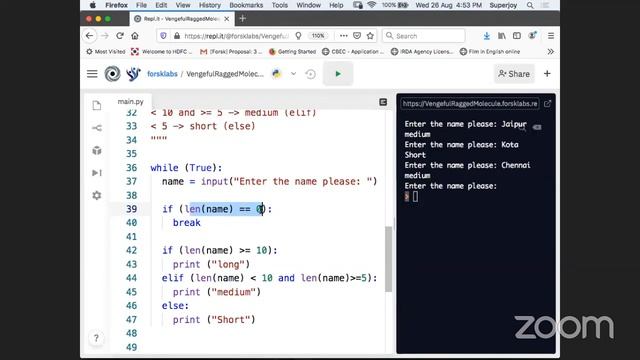The image size is (640, 360).
Task: Open the help question mark button
Action: point(96,338)
